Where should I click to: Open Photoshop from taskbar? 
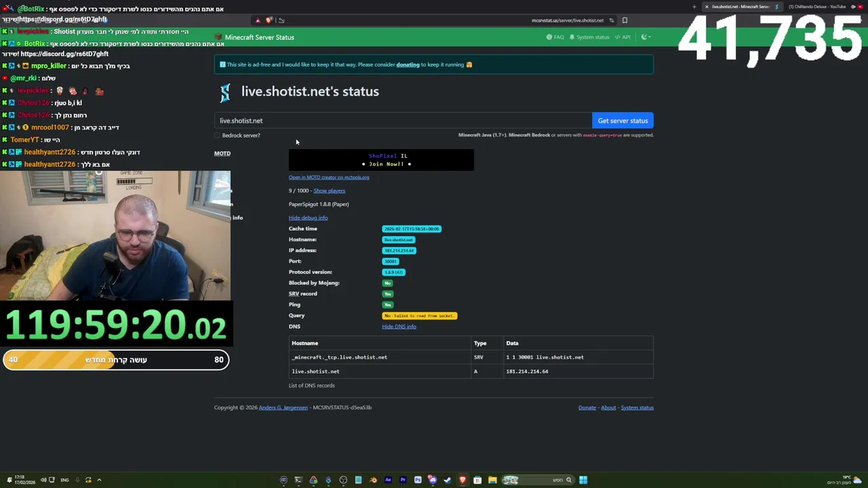coord(418,480)
